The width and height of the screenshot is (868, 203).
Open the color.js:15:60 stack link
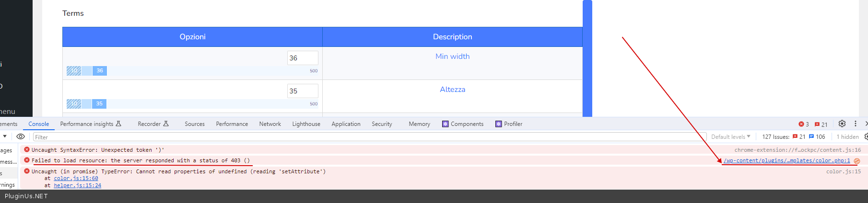pyautogui.click(x=76, y=178)
